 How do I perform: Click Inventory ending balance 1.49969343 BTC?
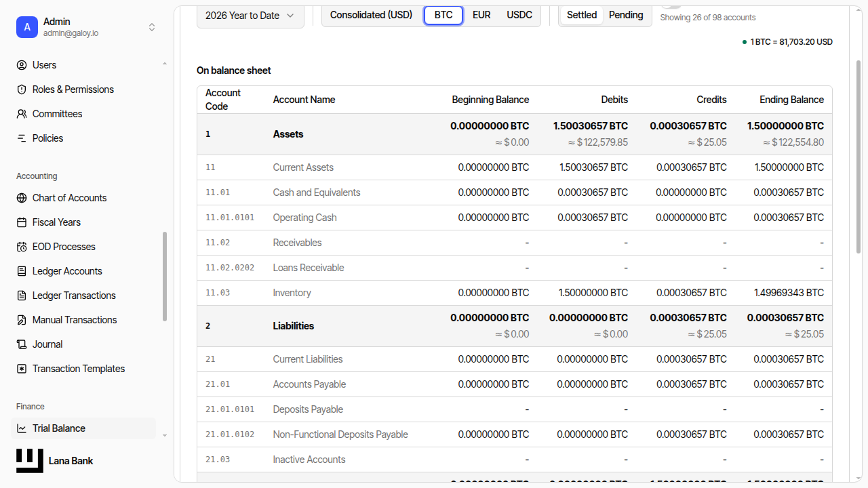click(789, 293)
